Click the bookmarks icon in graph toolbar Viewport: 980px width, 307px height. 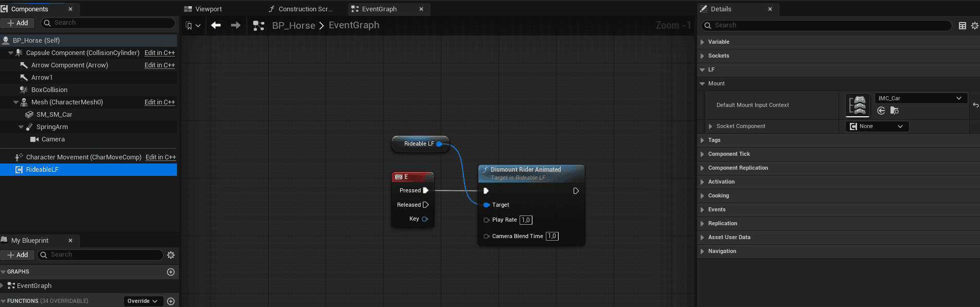pyautogui.click(x=189, y=26)
